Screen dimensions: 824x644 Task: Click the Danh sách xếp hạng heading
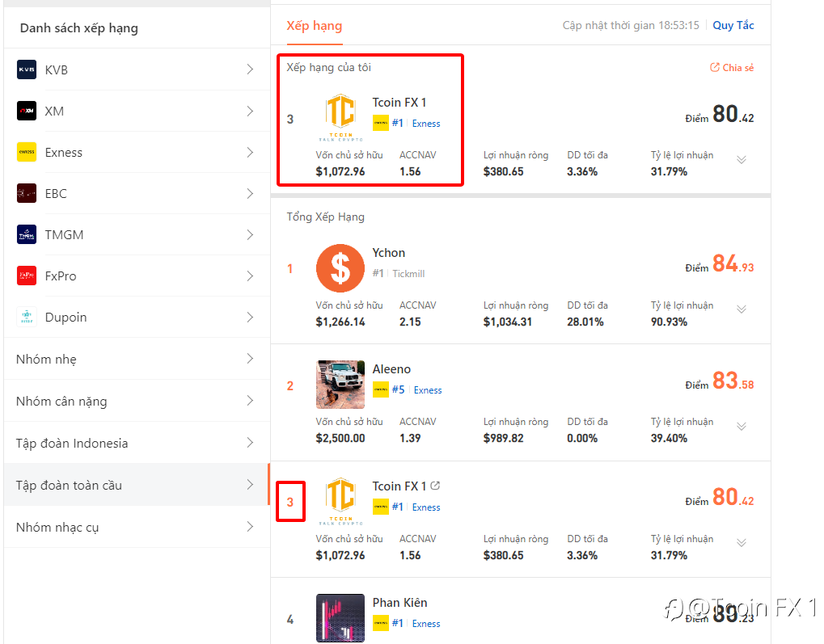[x=78, y=28]
